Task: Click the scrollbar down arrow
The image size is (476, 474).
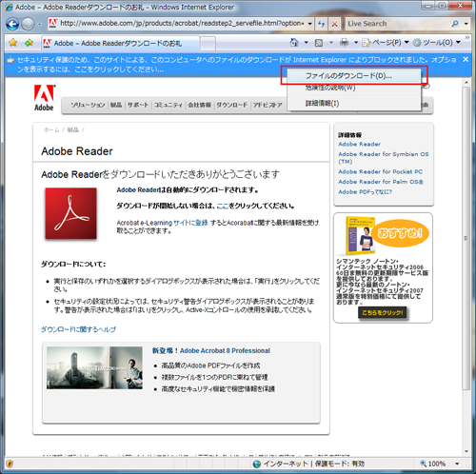Action: pos(466,451)
